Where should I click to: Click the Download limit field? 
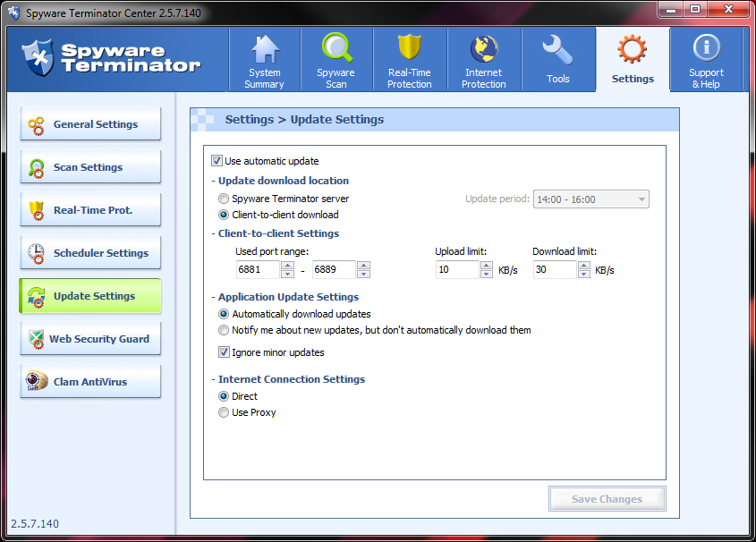pyautogui.click(x=555, y=269)
